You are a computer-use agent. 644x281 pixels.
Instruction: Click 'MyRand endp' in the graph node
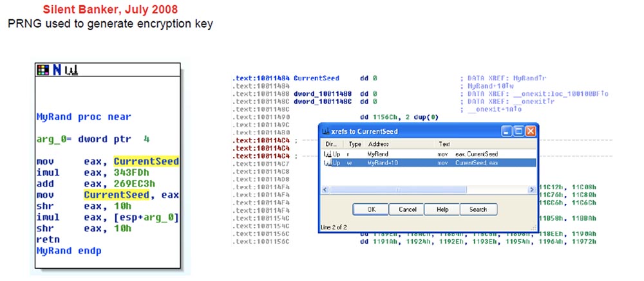coord(69,251)
